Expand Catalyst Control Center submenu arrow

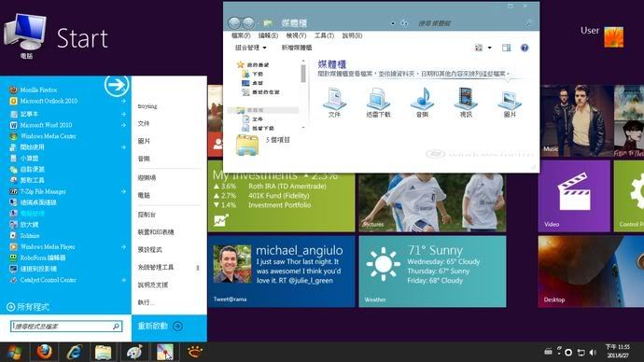point(123,280)
